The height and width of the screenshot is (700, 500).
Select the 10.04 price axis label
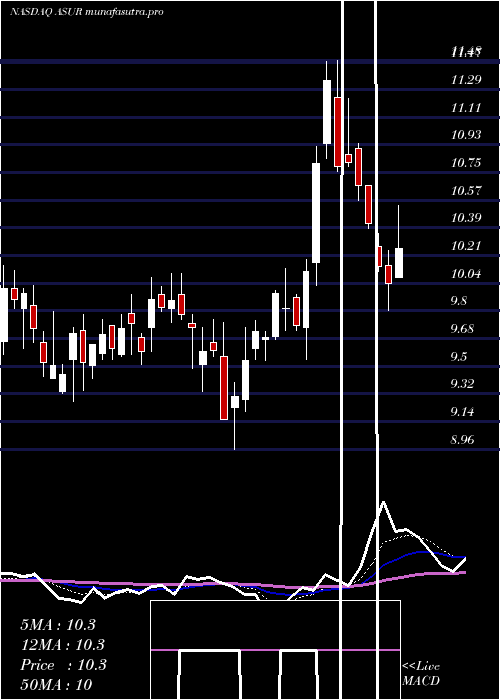[466, 274]
